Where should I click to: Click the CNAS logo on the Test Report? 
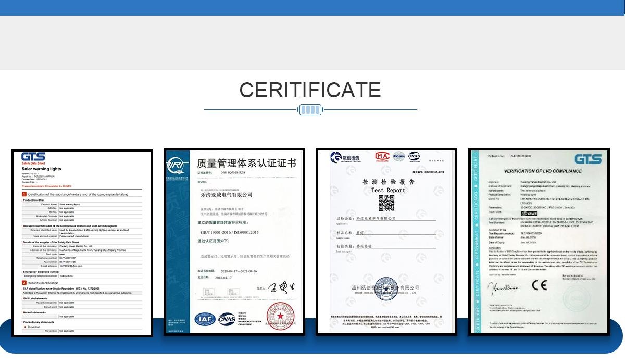pos(414,156)
